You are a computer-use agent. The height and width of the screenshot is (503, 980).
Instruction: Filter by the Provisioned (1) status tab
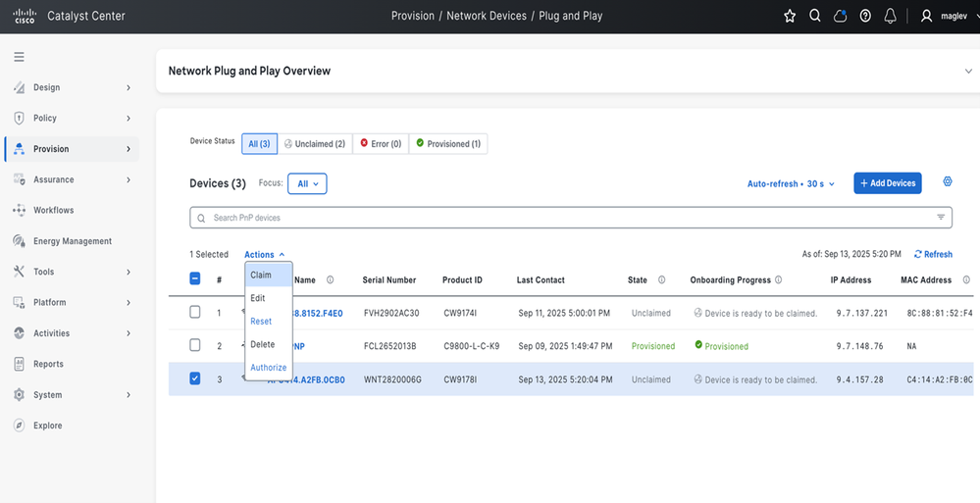click(x=448, y=144)
